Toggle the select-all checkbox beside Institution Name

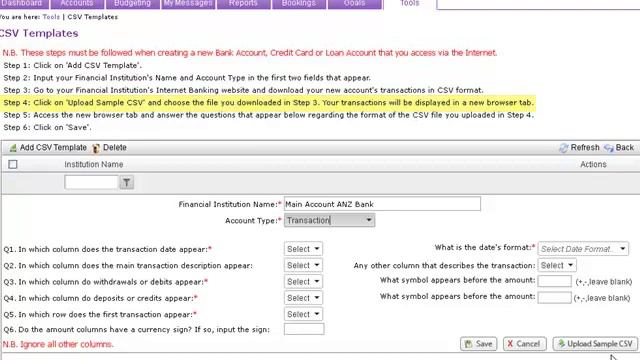(13, 164)
